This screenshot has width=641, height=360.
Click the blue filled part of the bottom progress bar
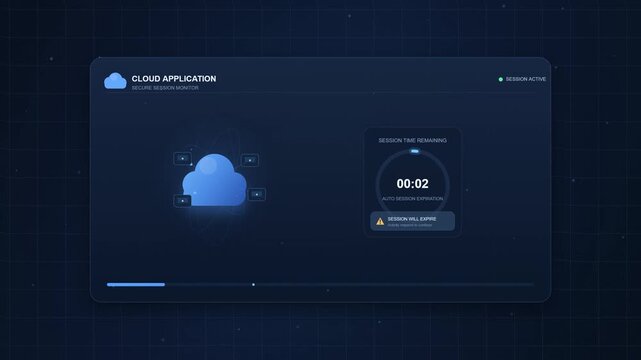(x=136, y=284)
